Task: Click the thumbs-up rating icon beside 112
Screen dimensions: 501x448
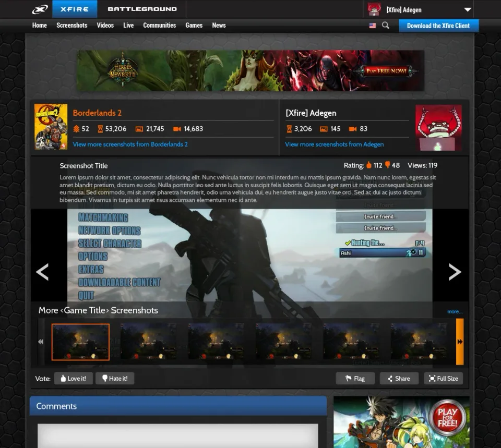Action: pyautogui.click(x=369, y=165)
